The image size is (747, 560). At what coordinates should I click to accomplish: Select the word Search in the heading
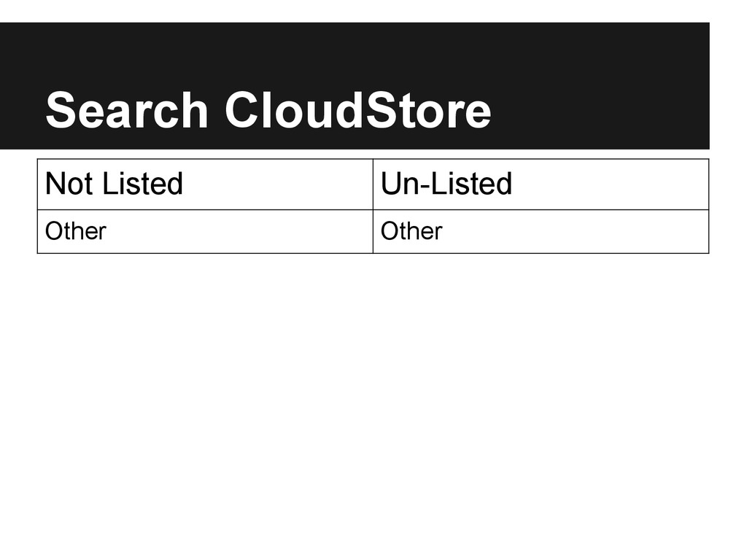pyautogui.click(x=127, y=110)
